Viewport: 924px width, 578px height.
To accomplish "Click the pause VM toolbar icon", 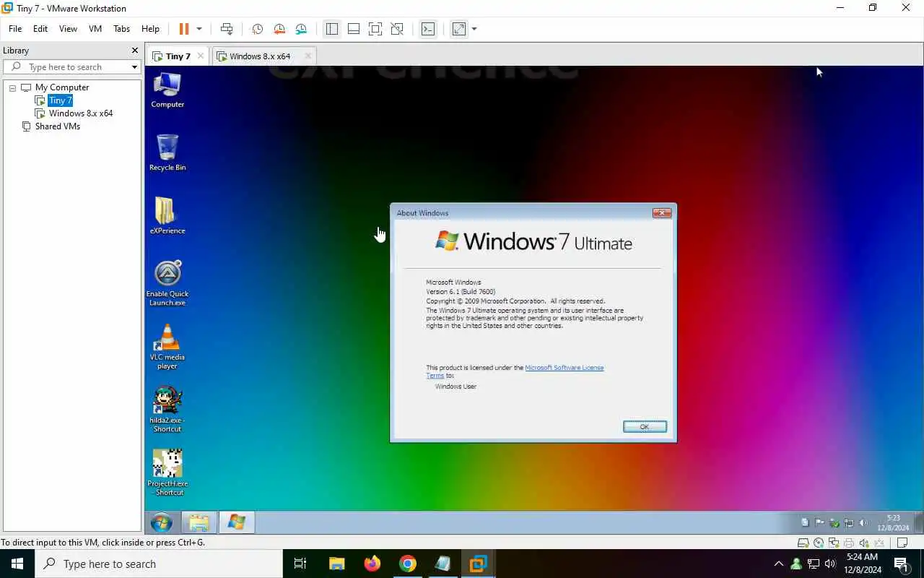I will (x=183, y=29).
